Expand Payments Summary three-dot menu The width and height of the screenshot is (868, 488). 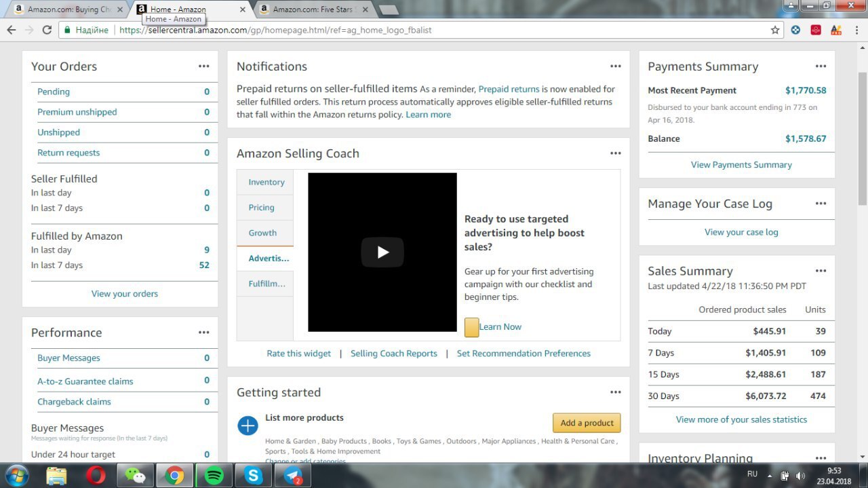821,67
